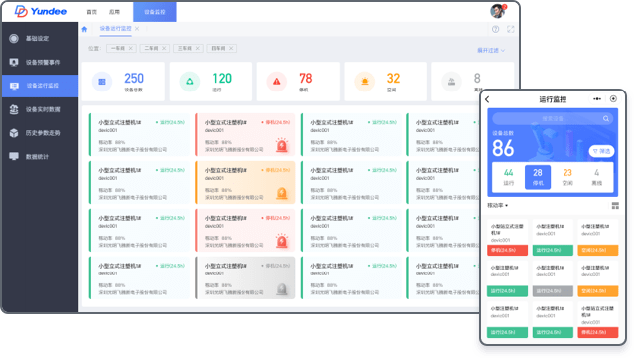Switch mobile list to grid view icon

click(x=615, y=206)
